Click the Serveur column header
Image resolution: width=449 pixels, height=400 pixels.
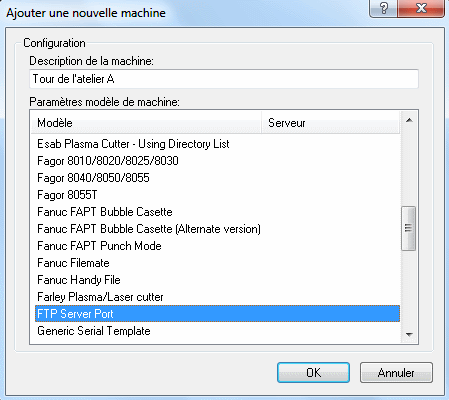[x=330, y=123]
